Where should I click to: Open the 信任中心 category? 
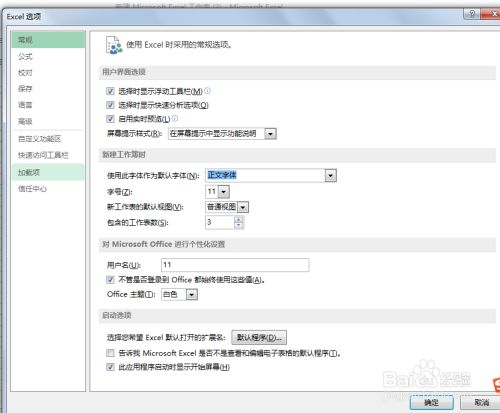pyautogui.click(x=48, y=189)
